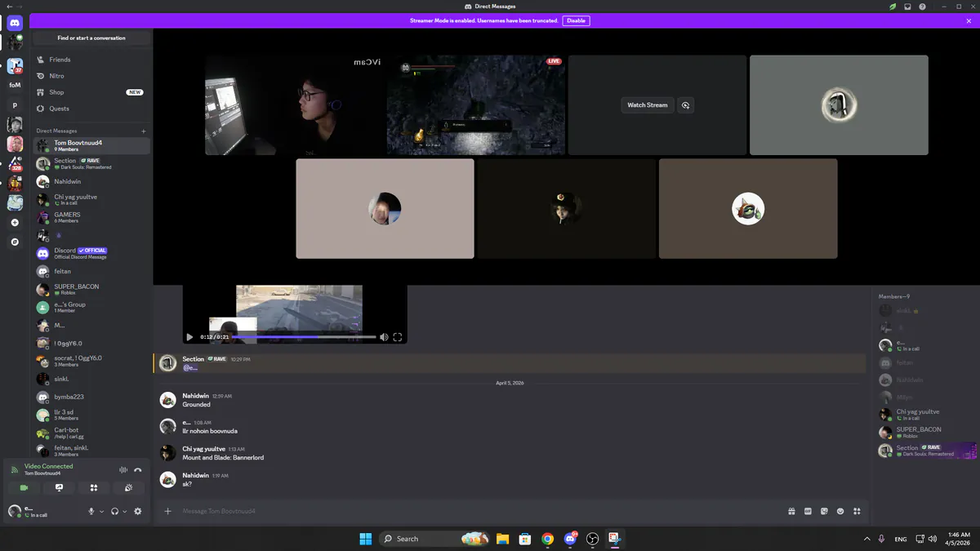This screenshot has width=980, height=551.
Task: Focus the Message Tom Boovtnuud4 input
Action: (x=474, y=511)
